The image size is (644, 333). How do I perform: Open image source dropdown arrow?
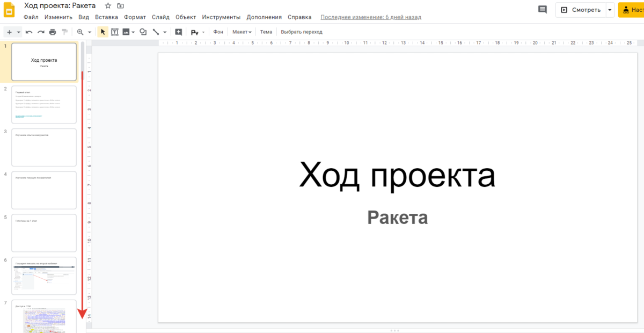[x=133, y=32]
